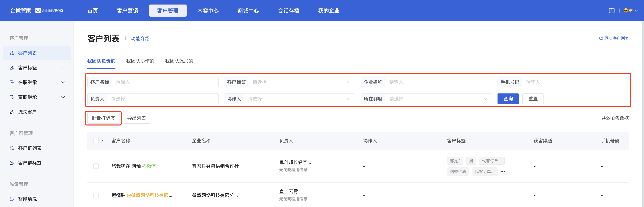Focus the 手机号码 input field
Viewport: 644px width, 207px height.
pyautogui.click(x=563, y=82)
